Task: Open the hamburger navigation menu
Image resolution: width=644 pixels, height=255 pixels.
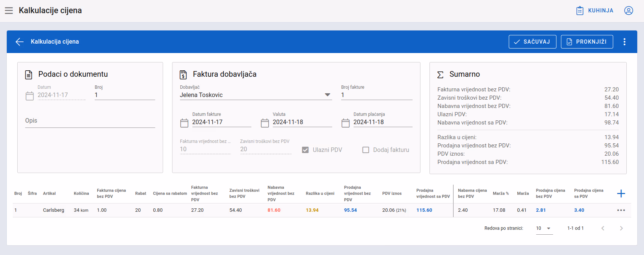Action: tap(9, 11)
